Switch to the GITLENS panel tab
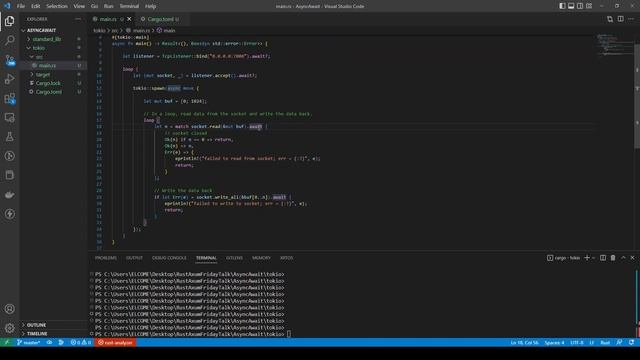The image size is (640, 360). click(x=234, y=258)
